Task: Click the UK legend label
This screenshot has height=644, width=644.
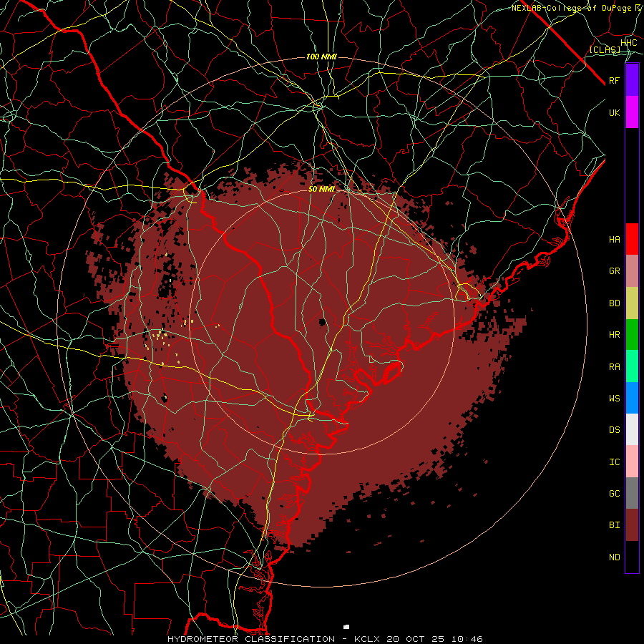Action: (615, 112)
